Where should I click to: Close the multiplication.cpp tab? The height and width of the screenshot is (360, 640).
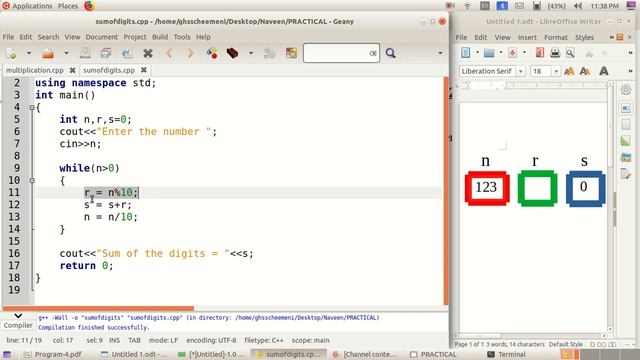pos(72,70)
